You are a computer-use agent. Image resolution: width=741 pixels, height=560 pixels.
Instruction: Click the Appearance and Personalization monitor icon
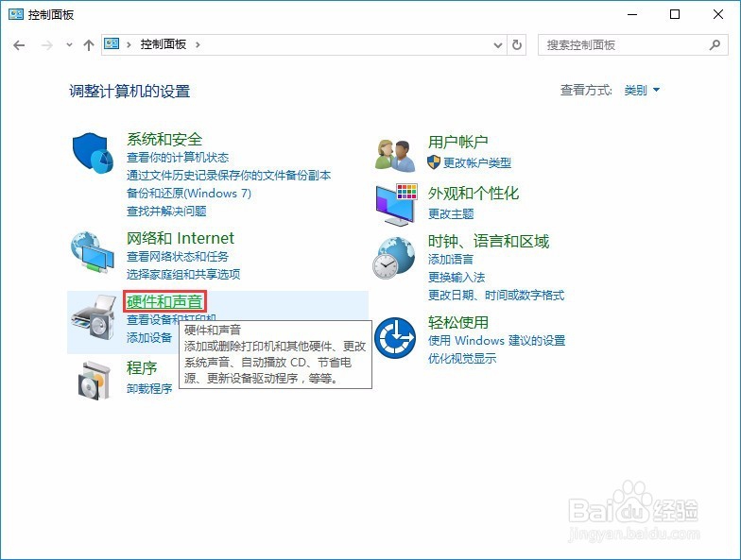397,204
